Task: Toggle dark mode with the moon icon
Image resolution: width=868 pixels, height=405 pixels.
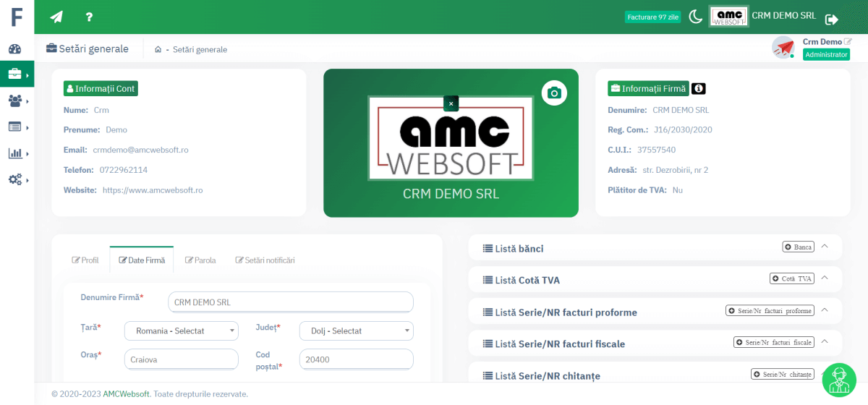Action: pyautogui.click(x=695, y=17)
